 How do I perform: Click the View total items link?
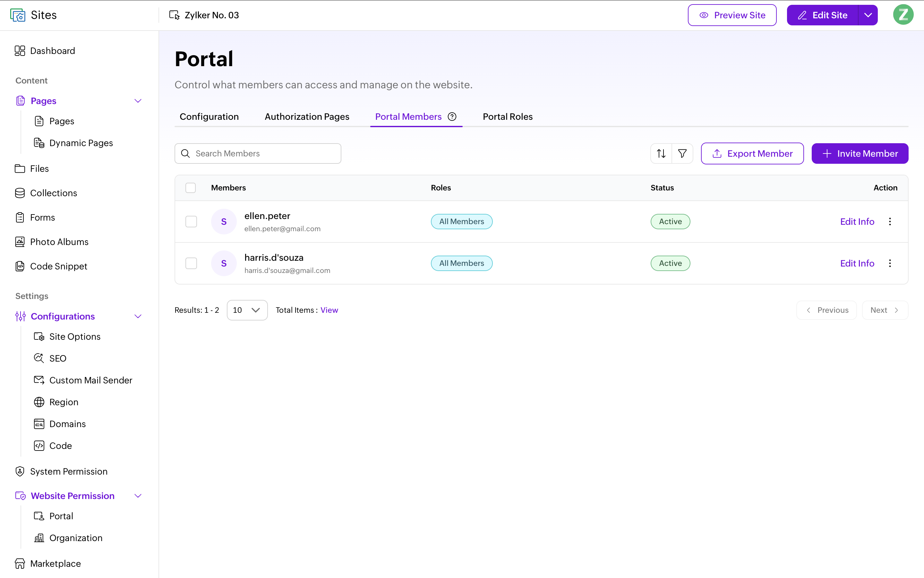[329, 310]
